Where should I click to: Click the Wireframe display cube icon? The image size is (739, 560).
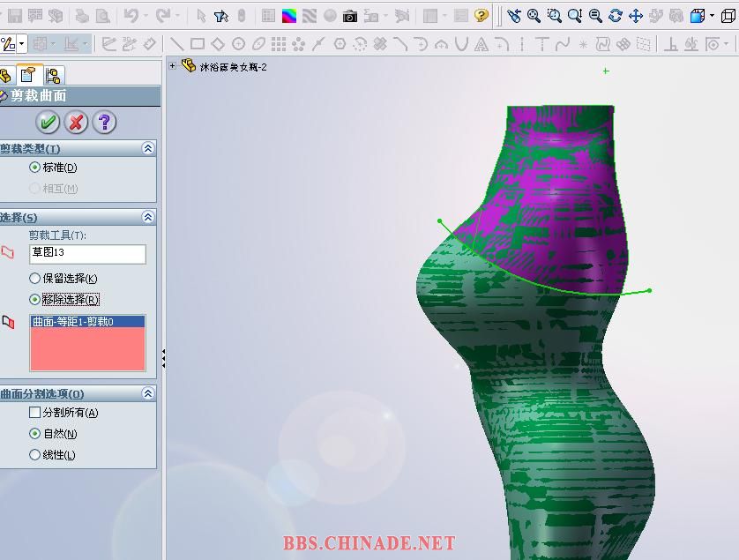(x=728, y=16)
